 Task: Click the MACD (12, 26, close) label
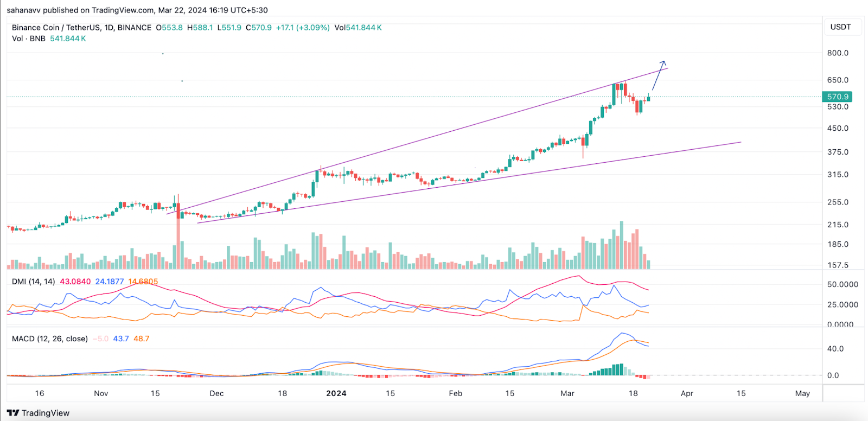[50, 339]
